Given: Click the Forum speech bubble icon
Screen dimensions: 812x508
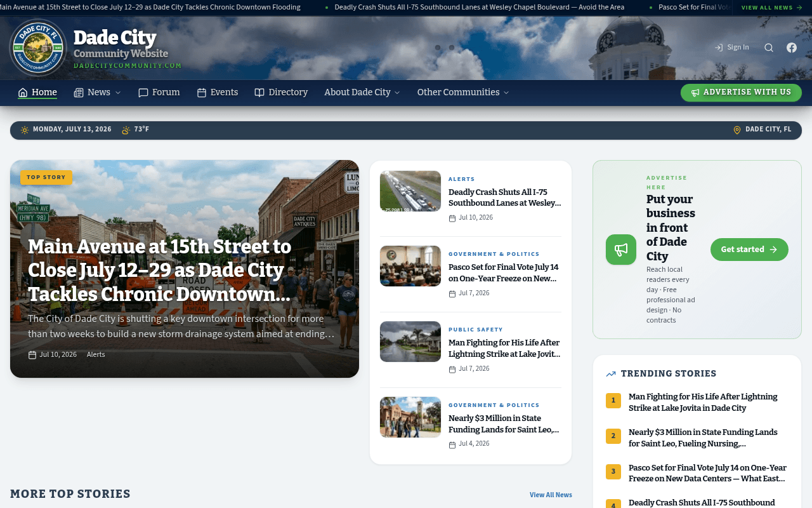Looking at the screenshot, I should 143,93.
